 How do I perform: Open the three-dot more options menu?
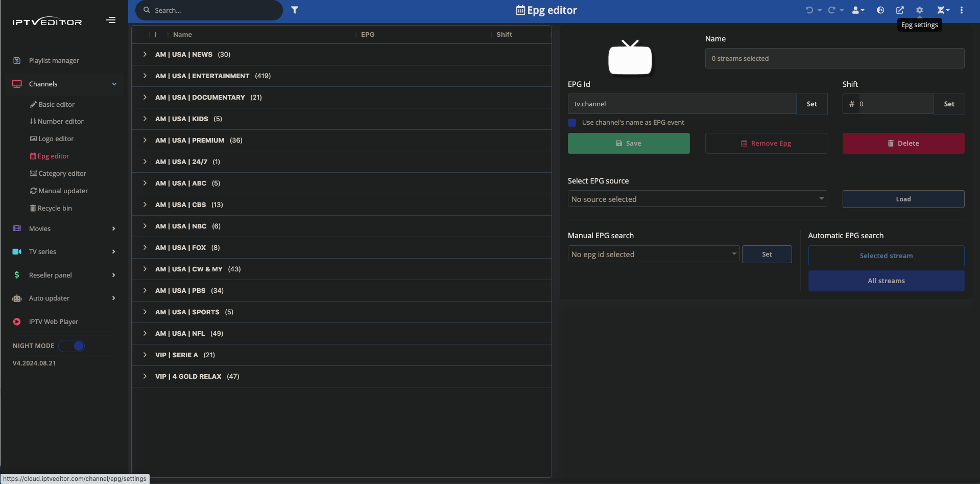click(962, 10)
